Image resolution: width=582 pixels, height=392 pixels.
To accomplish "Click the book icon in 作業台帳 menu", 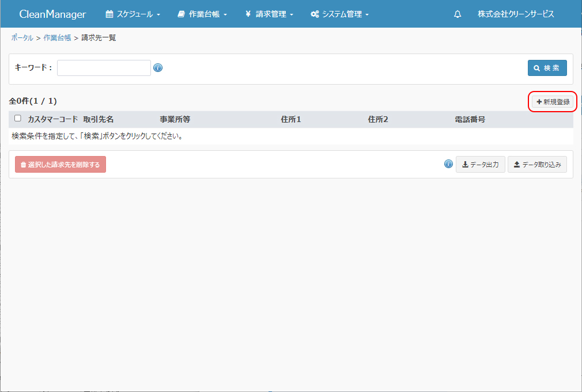I will pyautogui.click(x=182, y=14).
